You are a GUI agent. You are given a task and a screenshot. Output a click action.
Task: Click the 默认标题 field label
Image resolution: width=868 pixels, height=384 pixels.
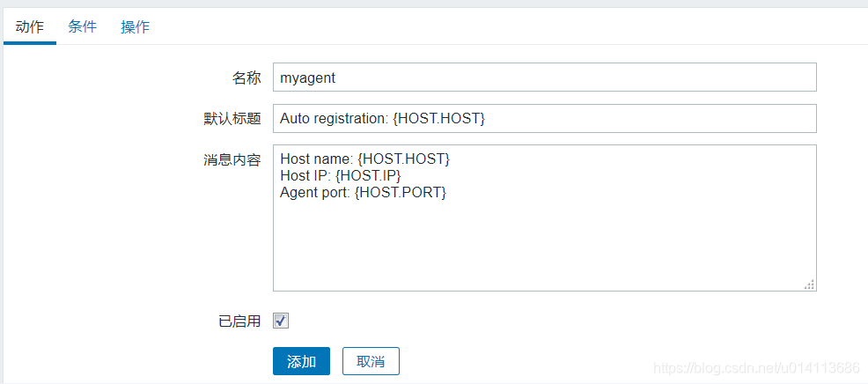click(232, 118)
